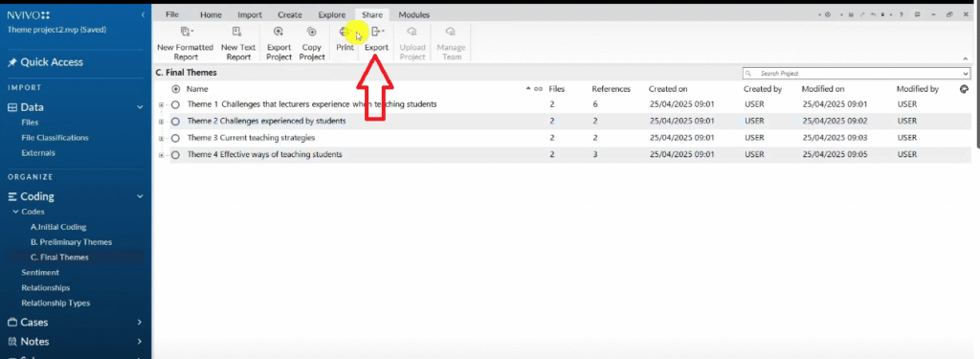The height and width of the screenshot is (359, 980).
Task: Open color column header palette icon
Action: click(x=964, y=89)
